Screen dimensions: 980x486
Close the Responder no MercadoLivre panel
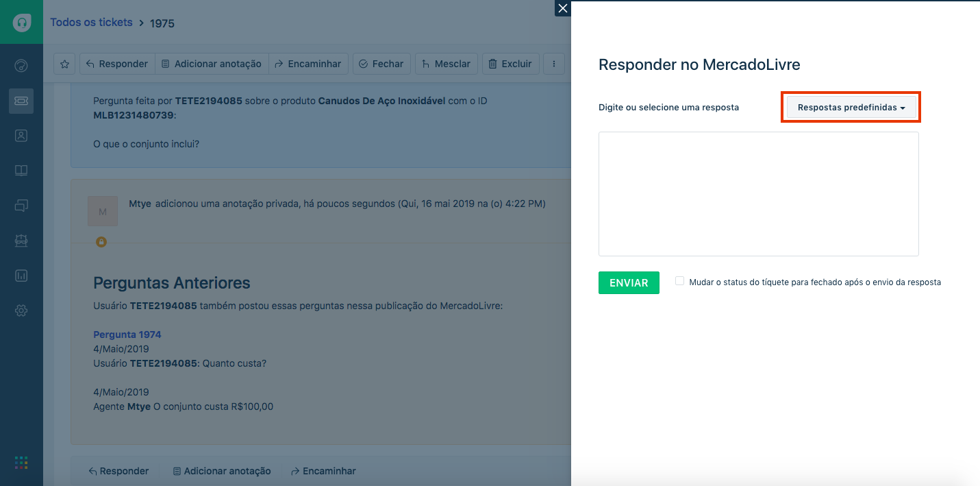coord(563,8)
